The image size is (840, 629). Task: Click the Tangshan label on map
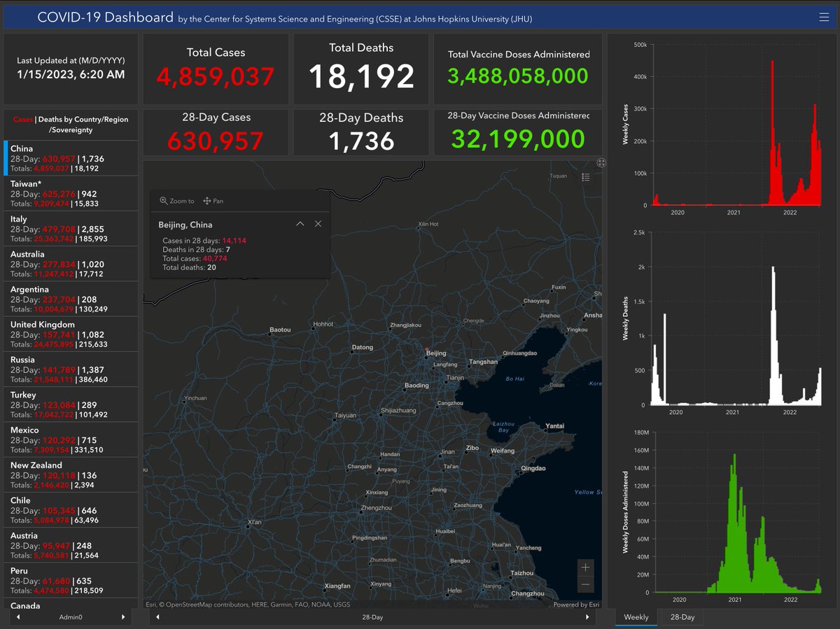pyautogui.click(x=483, y=362)
